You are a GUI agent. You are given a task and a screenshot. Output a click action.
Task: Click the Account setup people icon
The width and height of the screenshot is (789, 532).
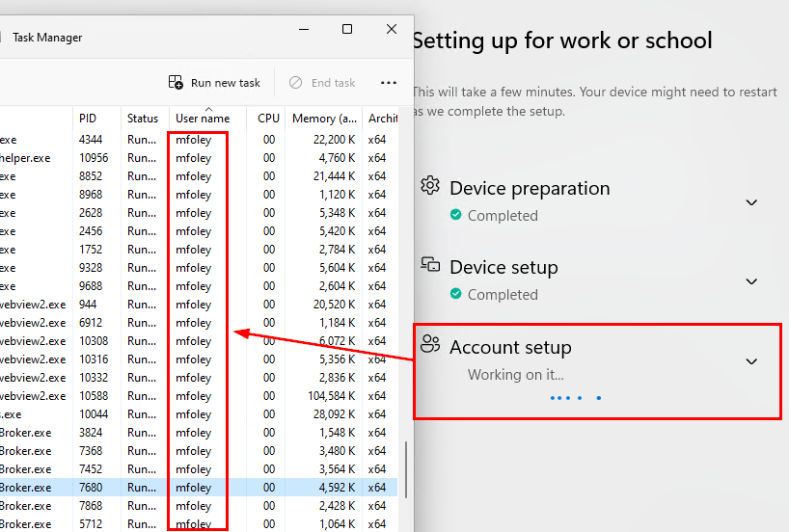pos(431,345)
